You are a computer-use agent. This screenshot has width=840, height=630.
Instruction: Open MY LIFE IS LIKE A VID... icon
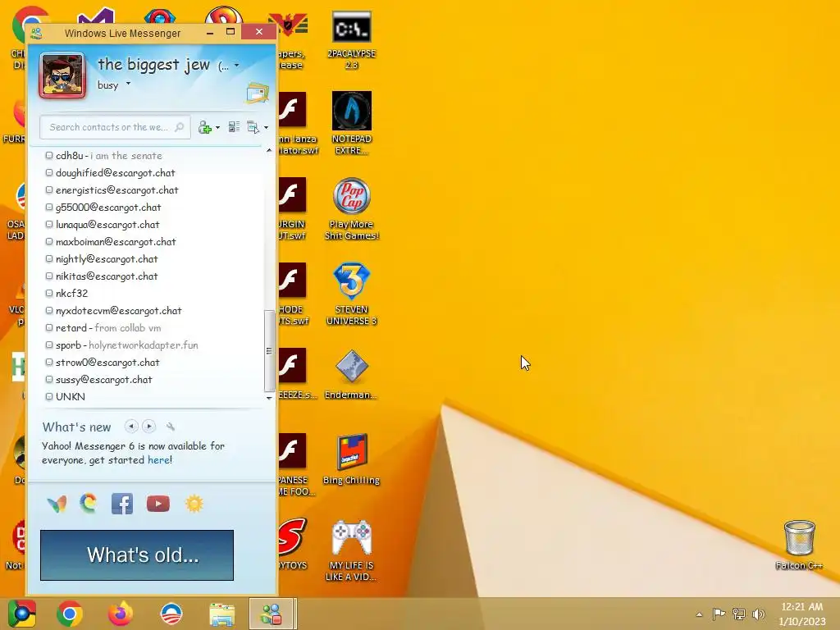point(351,550)
